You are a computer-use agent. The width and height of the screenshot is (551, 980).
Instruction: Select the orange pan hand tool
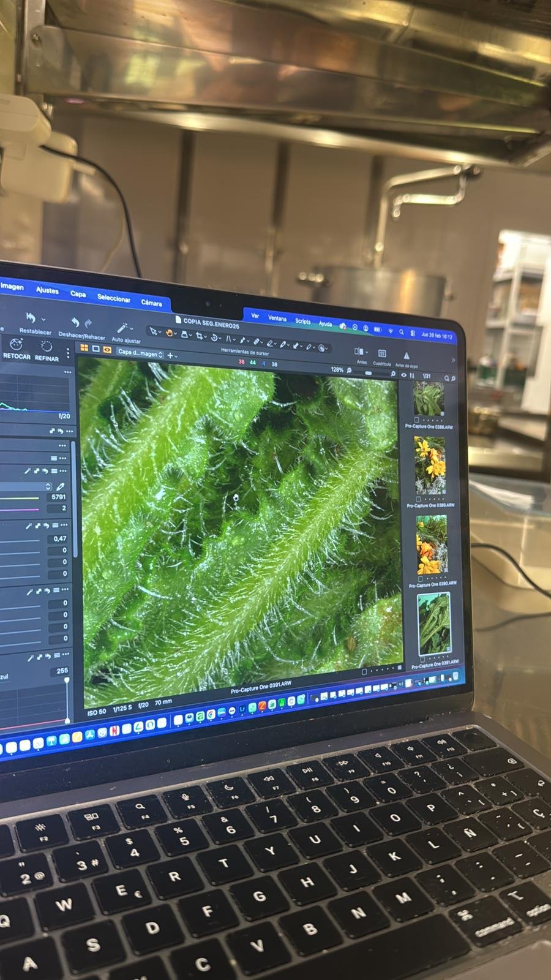pyautogui.click(x=169, y=332)
